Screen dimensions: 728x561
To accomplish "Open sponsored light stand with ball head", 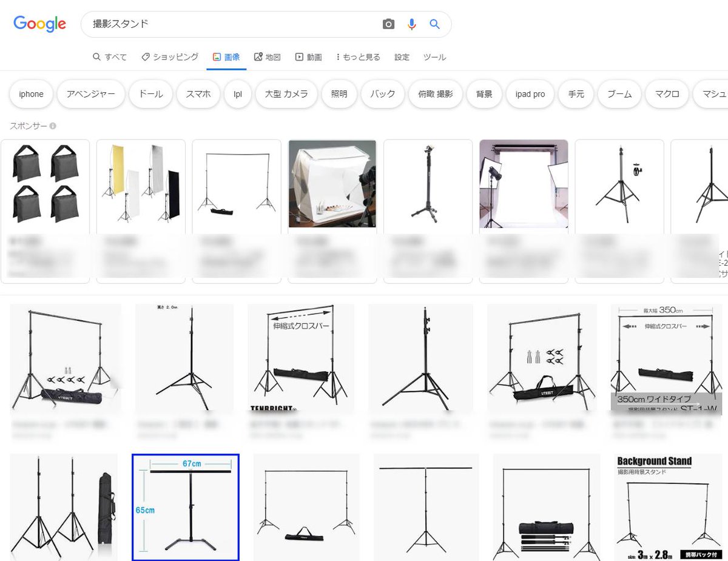I will 619,184.
